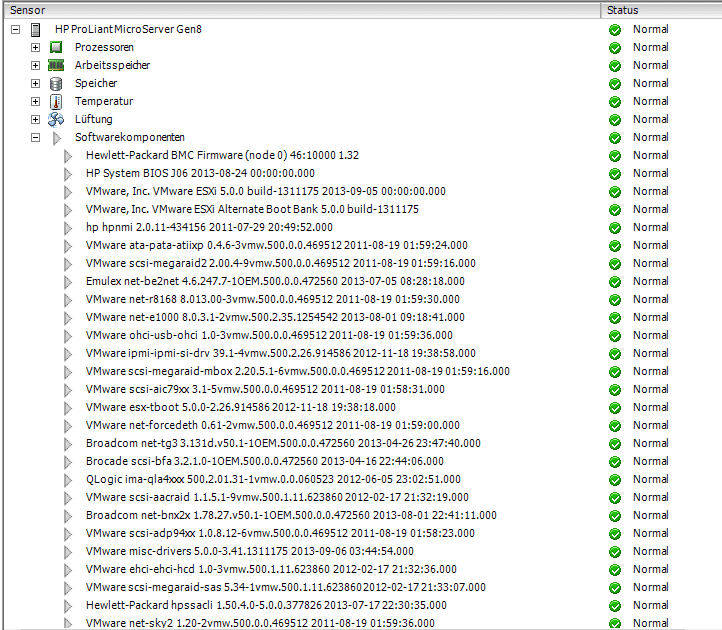Viewport: 722px width, 630px height.
Task: Select VMware ESXi Alternate Boot Bank entry
Action: point(252,209)
